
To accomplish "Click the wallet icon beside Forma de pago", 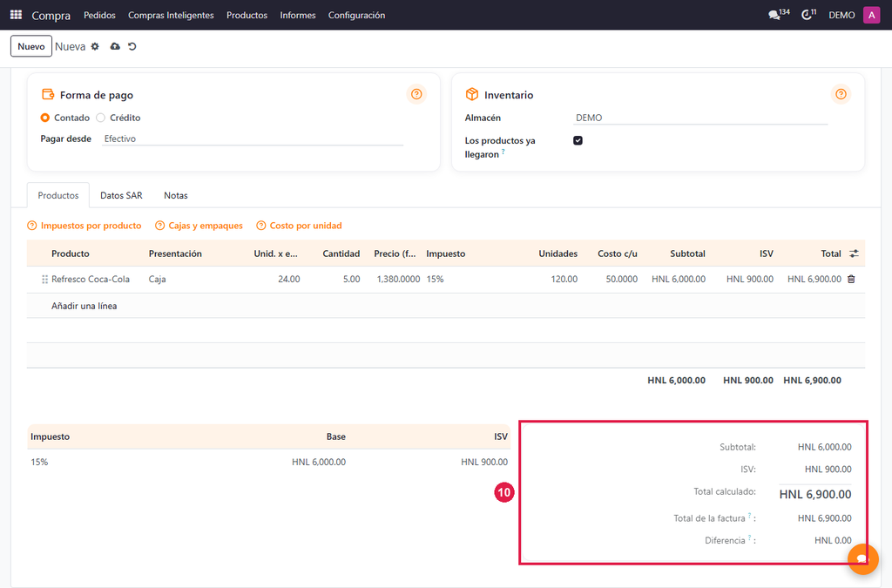I will pyautogui.click(x=48, y=94).
